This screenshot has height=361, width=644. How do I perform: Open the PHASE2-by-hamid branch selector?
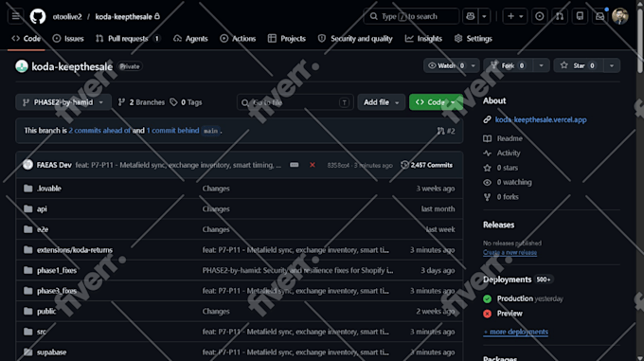[63, 102]
